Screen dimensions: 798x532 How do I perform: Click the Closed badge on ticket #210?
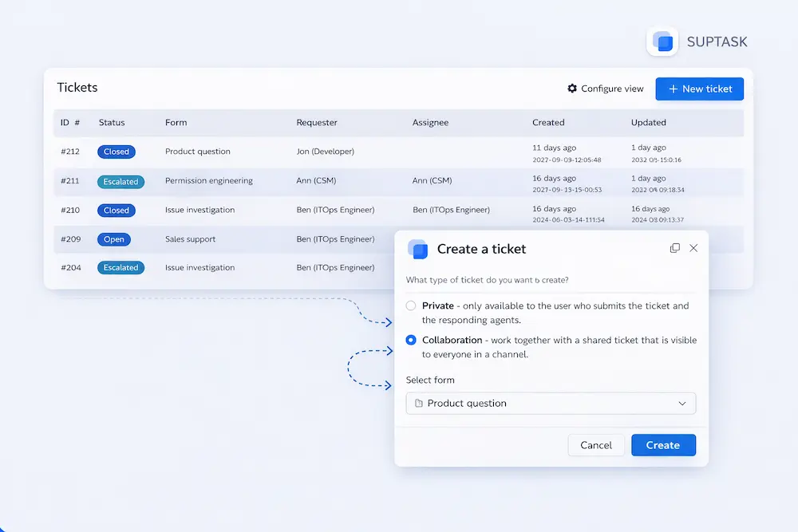[x=116, y=210]
